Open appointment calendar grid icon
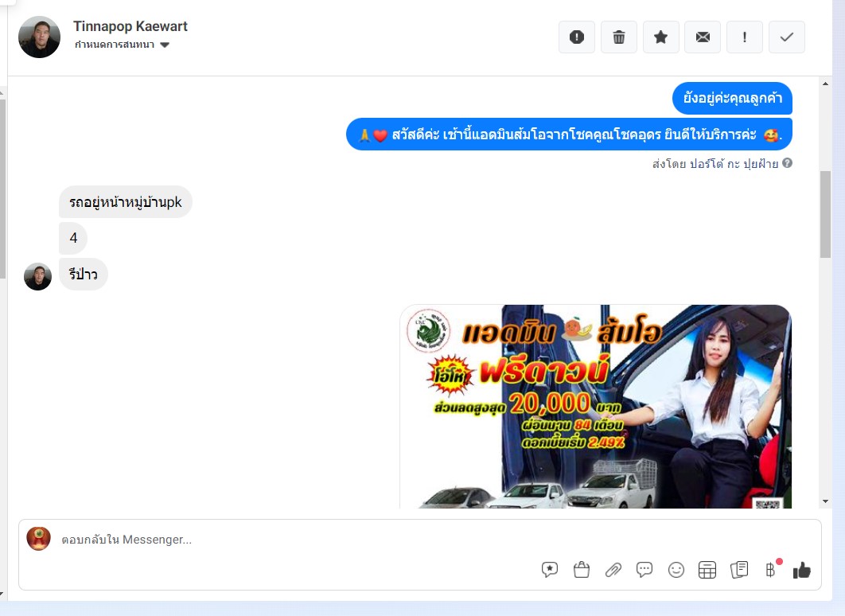The image size is (845, 616). coord(707,570)
